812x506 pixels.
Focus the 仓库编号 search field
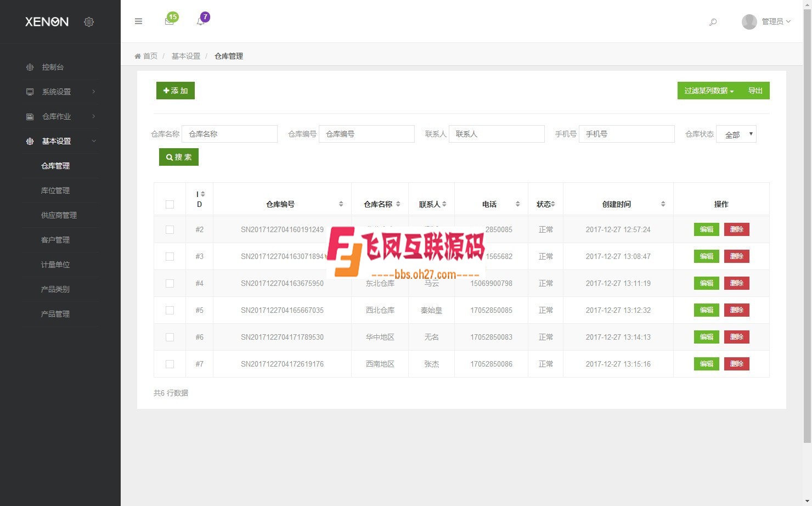[366, 134]
